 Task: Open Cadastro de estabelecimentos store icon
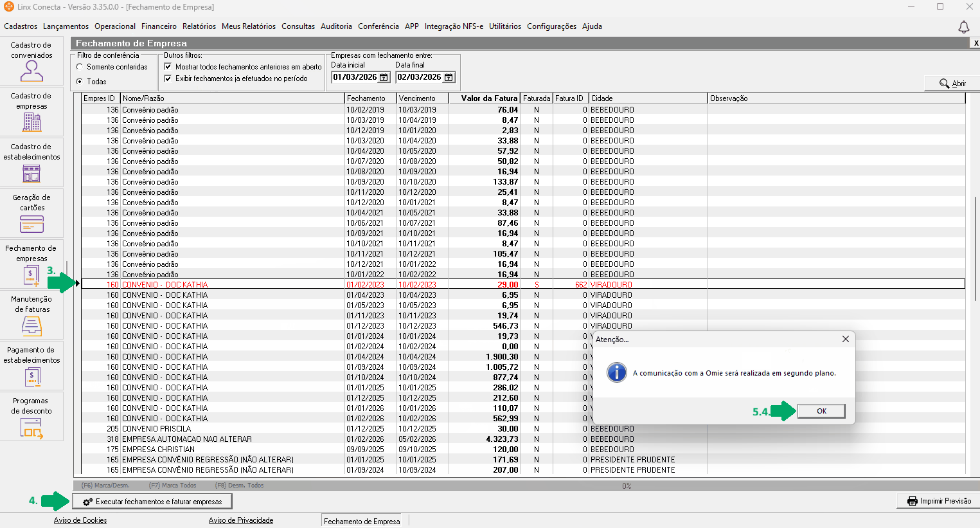[x=31, y=172]
